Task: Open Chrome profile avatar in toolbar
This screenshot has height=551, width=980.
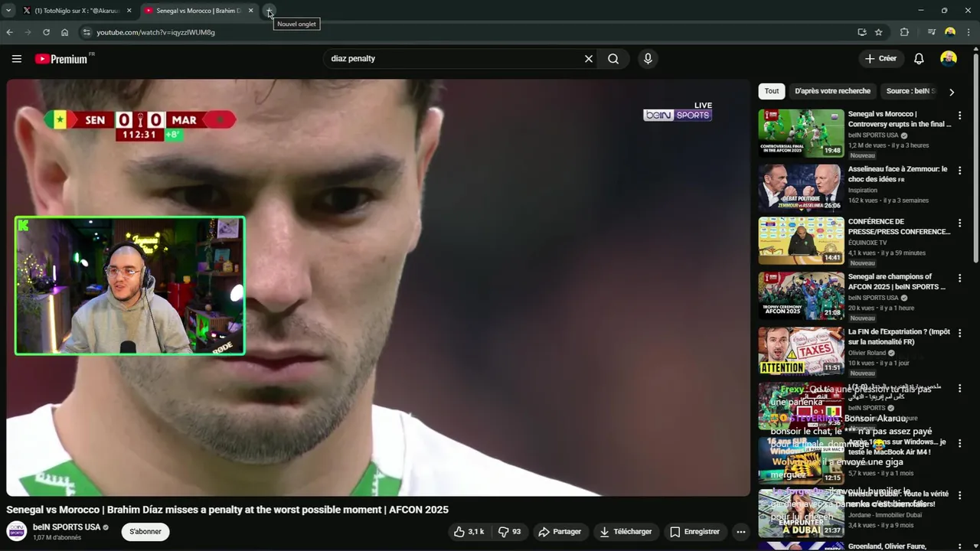Action: coord(950,32)
